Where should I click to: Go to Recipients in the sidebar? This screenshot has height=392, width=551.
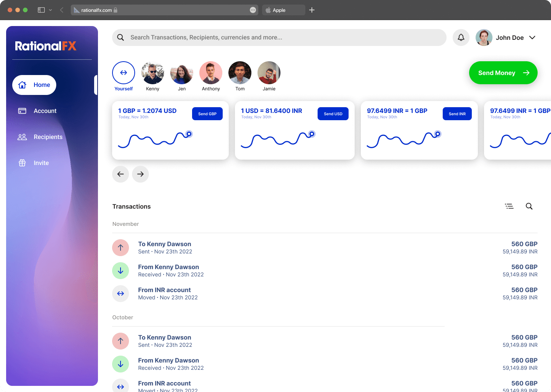(48, 137)
